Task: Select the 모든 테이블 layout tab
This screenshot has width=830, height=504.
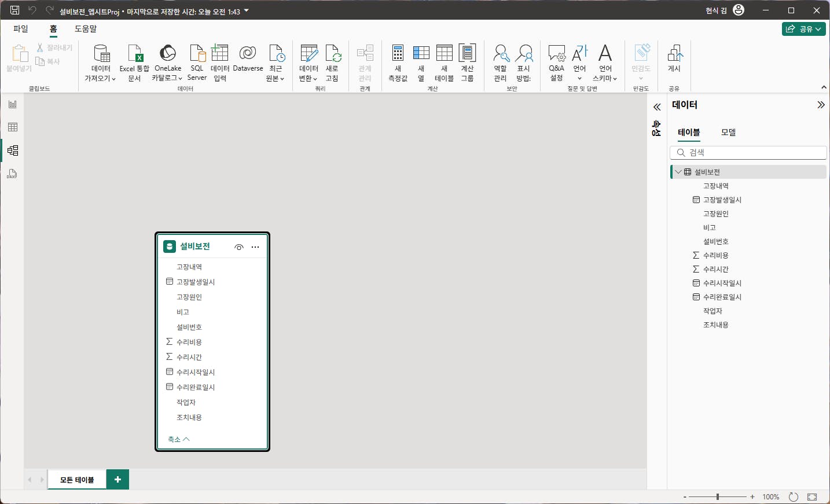Action: coord(77,480)
